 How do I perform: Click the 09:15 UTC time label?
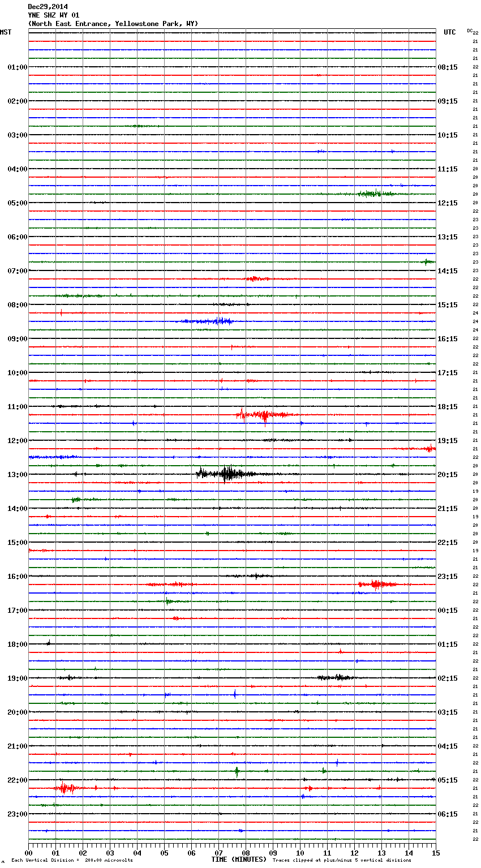pos(448,101)
